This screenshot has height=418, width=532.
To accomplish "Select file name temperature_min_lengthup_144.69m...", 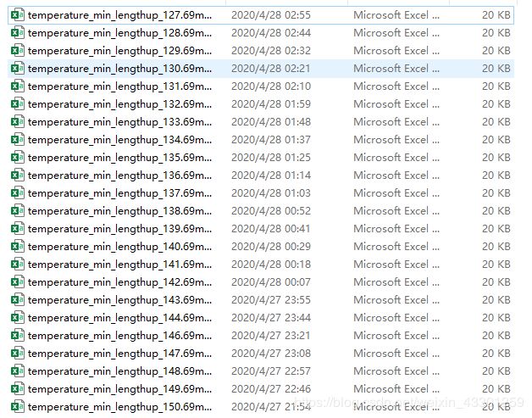I will tap(119, 318).
